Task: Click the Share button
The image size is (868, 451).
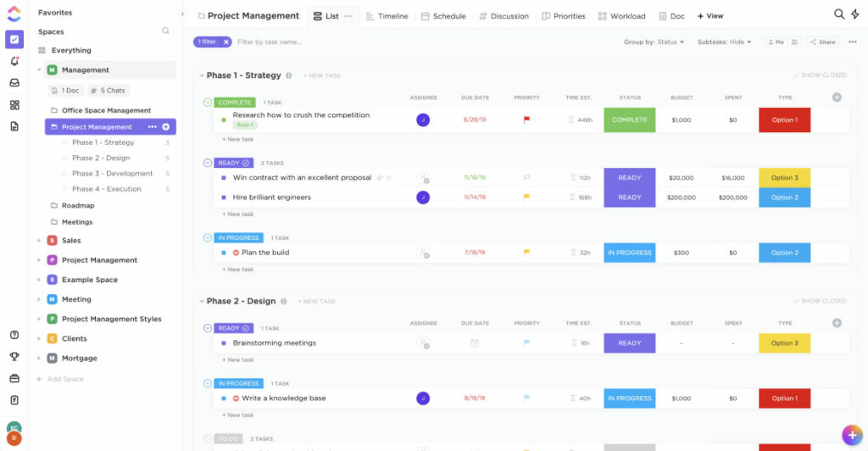Action: coord(822,42)
